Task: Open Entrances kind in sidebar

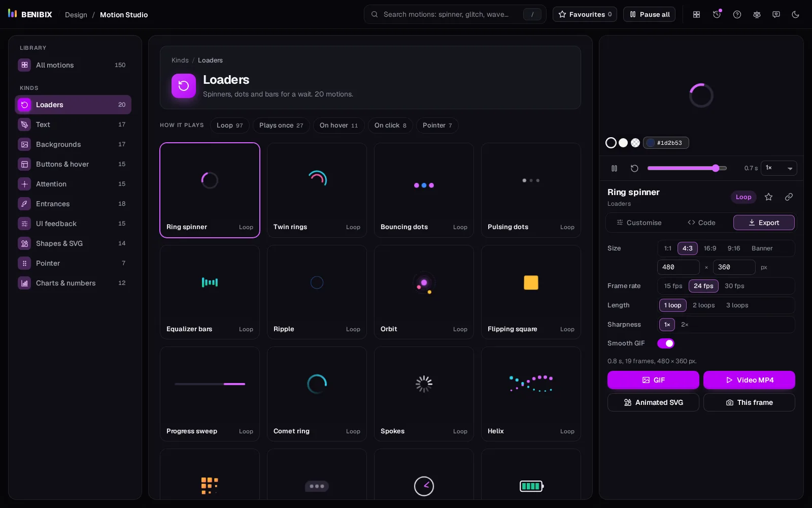Action: 73,204
